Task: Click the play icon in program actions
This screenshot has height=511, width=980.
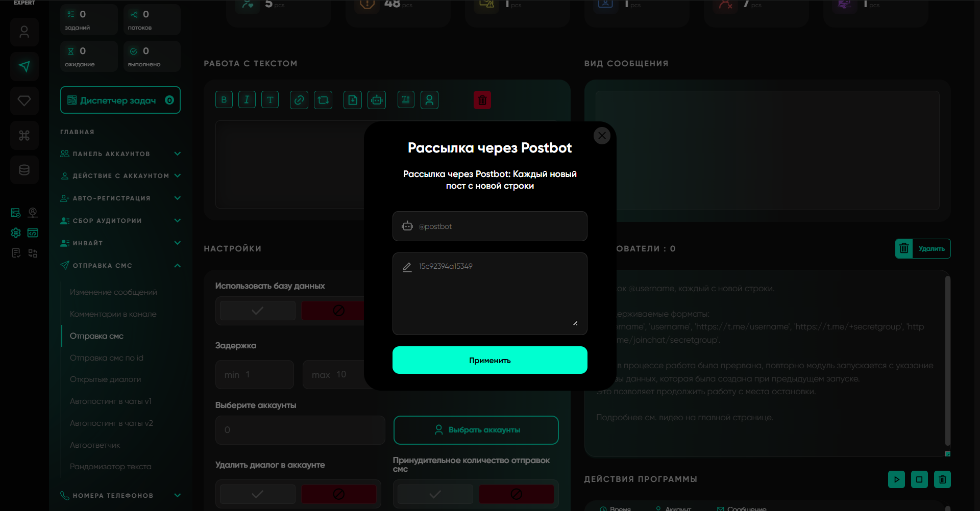Action: [x=896, y=479]
